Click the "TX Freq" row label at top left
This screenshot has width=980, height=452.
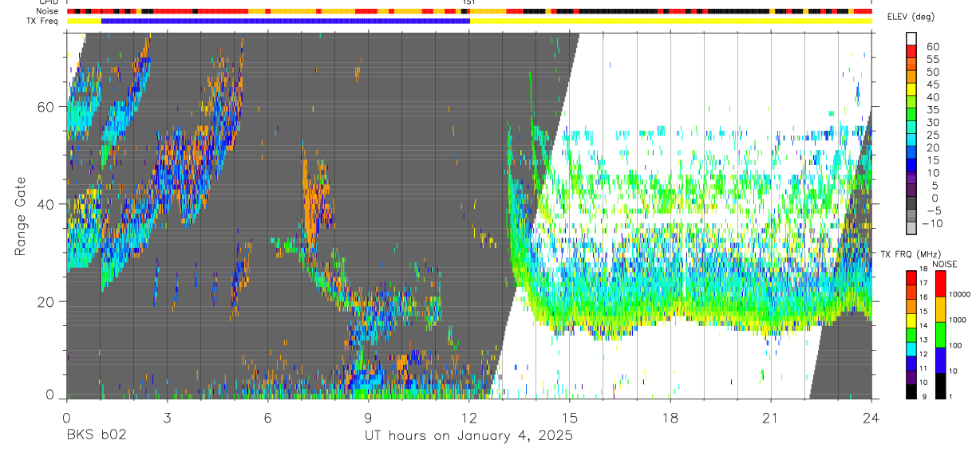coord(44,21)
